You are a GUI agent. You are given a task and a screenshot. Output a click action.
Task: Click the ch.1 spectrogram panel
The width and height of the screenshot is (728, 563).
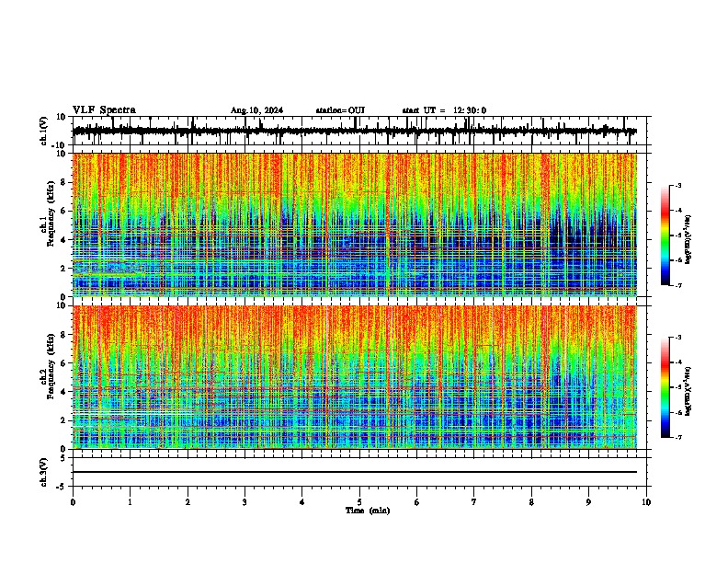pyautogui.click(x=354, y=224)
